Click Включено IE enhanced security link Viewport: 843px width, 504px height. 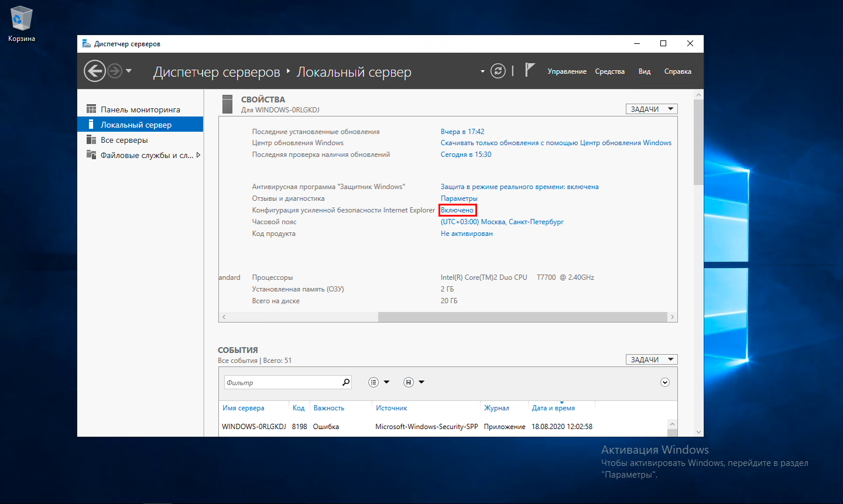(457, 210)
